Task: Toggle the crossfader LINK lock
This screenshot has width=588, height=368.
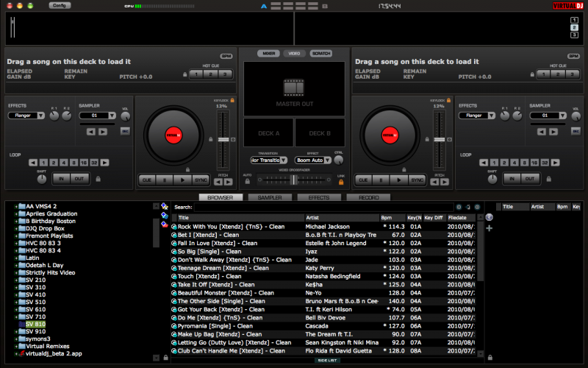Action: coord(341,183)
